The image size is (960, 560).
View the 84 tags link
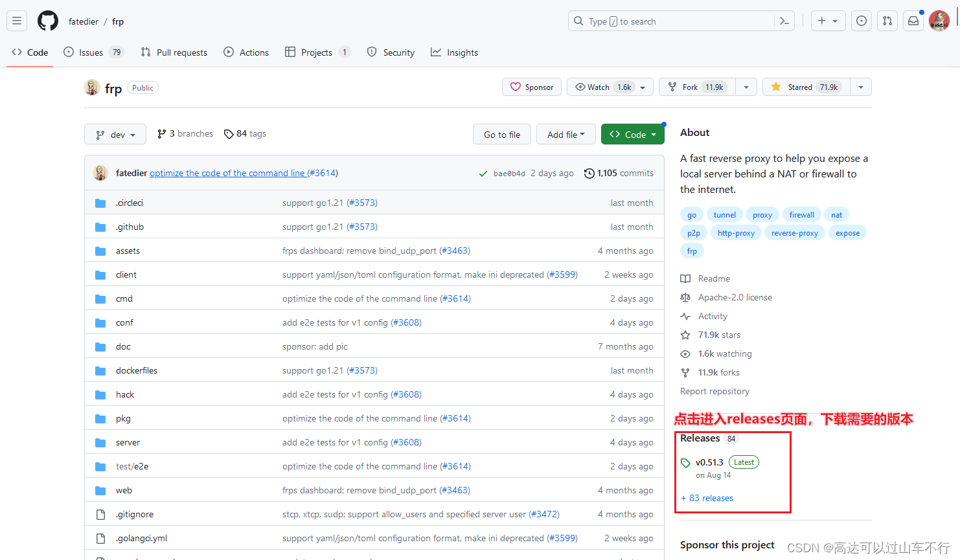245,133
